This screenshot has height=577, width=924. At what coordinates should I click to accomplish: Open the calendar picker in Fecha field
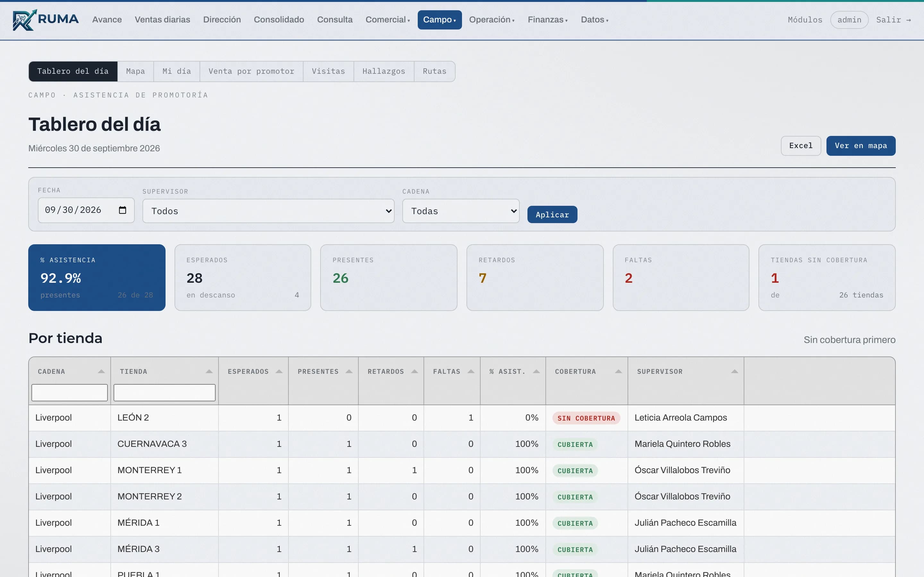[x=122, y=210]
